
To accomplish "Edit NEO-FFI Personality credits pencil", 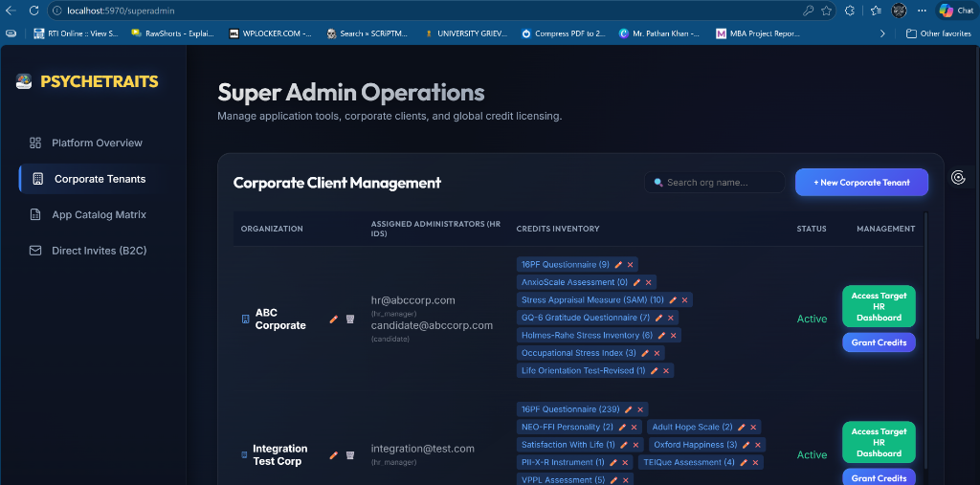I will (x=622, y=428).
